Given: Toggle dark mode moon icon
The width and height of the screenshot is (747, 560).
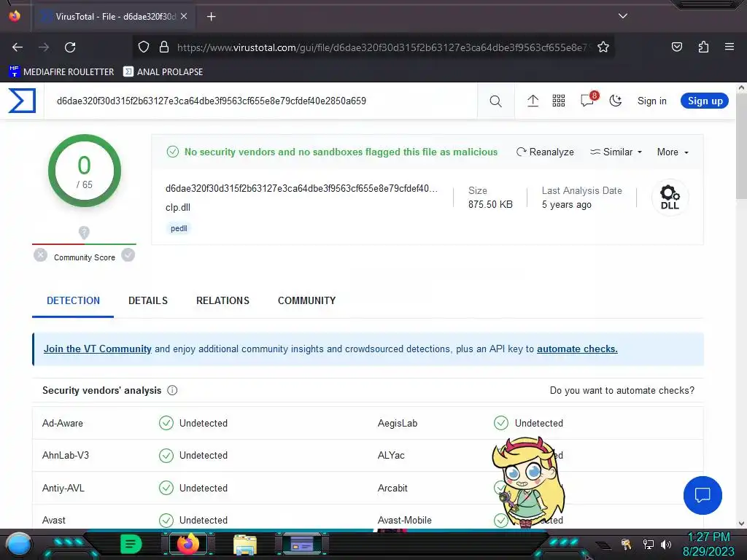Looking at the screenshot, I should 616,101.
